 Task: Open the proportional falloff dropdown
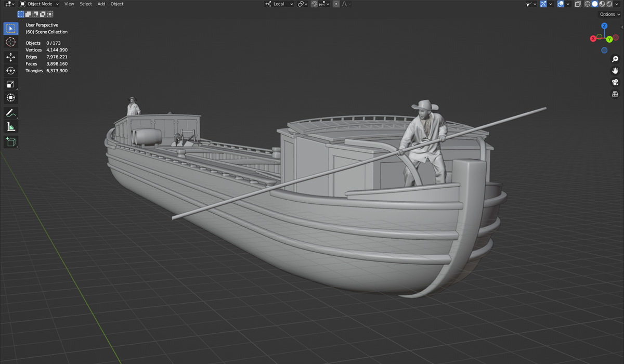click(x=346, y=4)
